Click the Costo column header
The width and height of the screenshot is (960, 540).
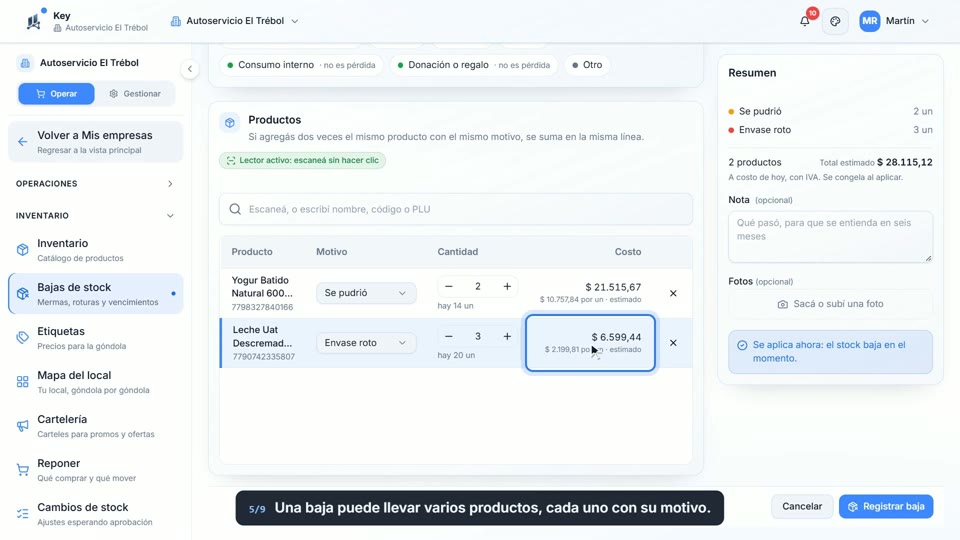[x=628, y=252]
